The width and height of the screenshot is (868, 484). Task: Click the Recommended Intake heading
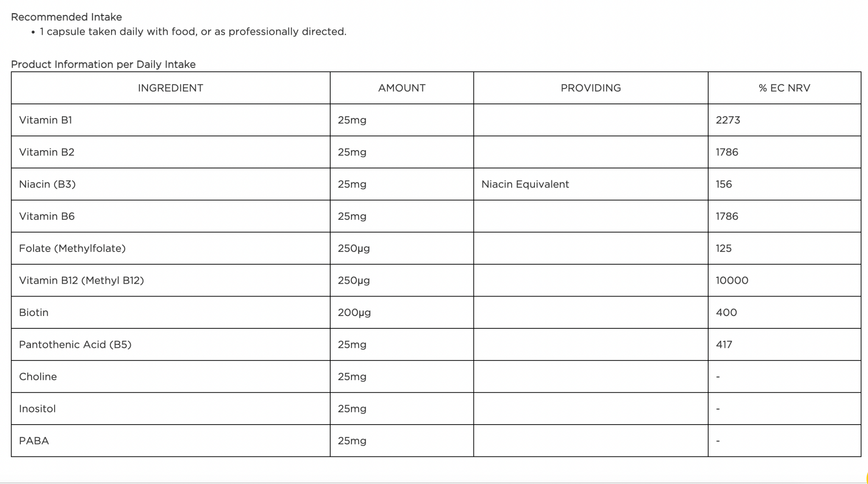[67, 17]
